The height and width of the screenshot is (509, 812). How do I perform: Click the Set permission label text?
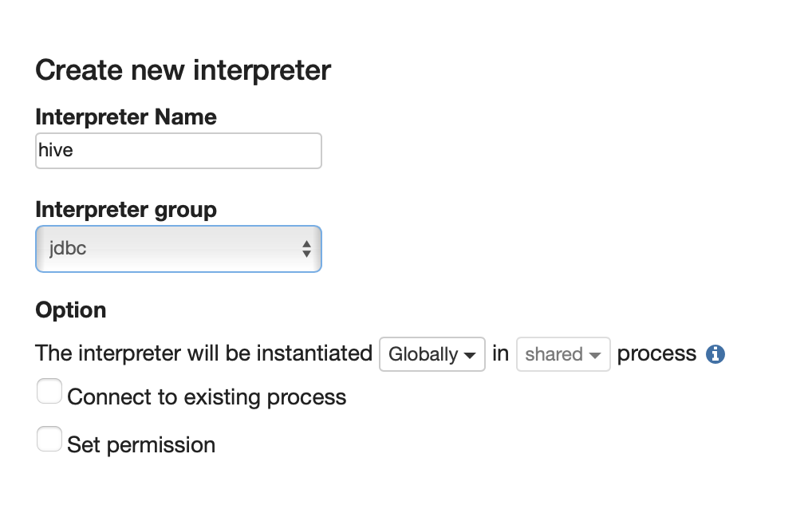pyautogui.click(x=141, y=445)
